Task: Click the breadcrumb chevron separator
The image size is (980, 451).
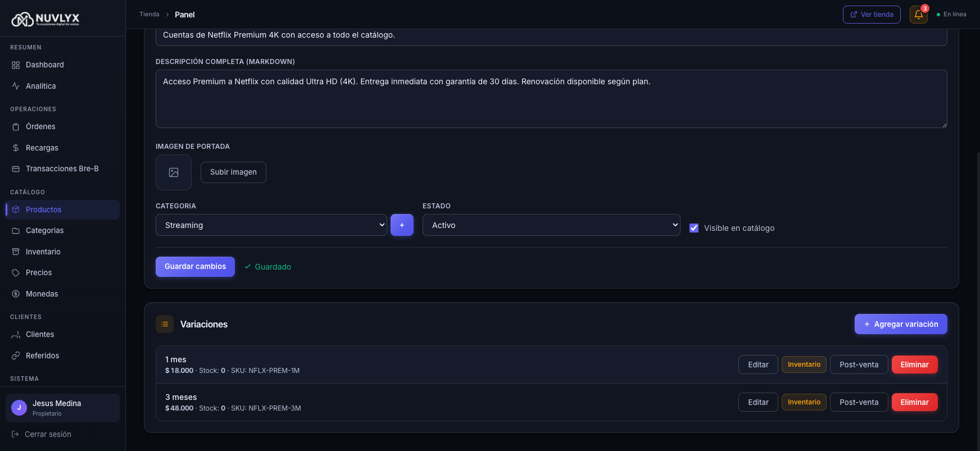Action: point(167,15)
